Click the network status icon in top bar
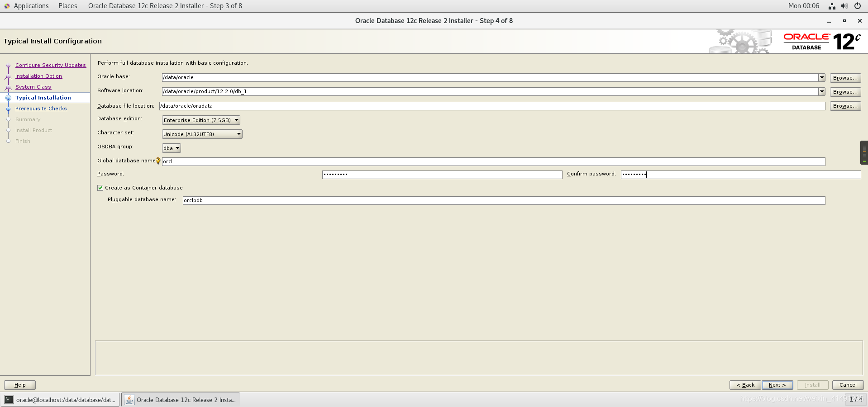This screenshot has width=868, height=407. [832, 6]
